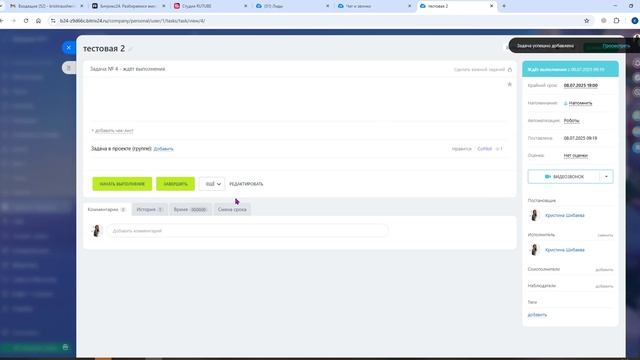This screenshot has height=360, width=640.
Task: Reload the page
Action: coord(26,20)
